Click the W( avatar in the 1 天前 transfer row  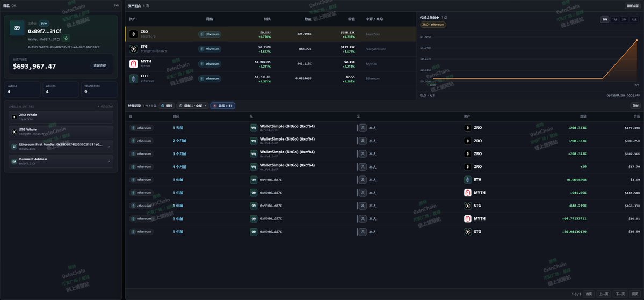254,128
